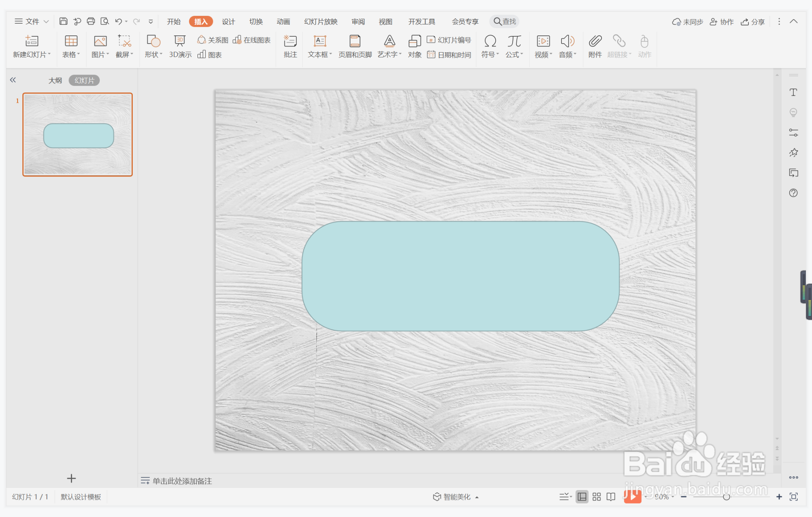This screenshot has height=517, width=812.
Task: Open Header and Footer settings
Action: coord(355,46)
